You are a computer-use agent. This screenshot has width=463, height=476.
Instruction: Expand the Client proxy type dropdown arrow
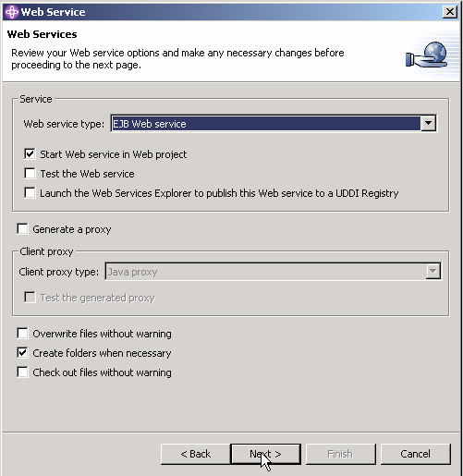(433, 272)
